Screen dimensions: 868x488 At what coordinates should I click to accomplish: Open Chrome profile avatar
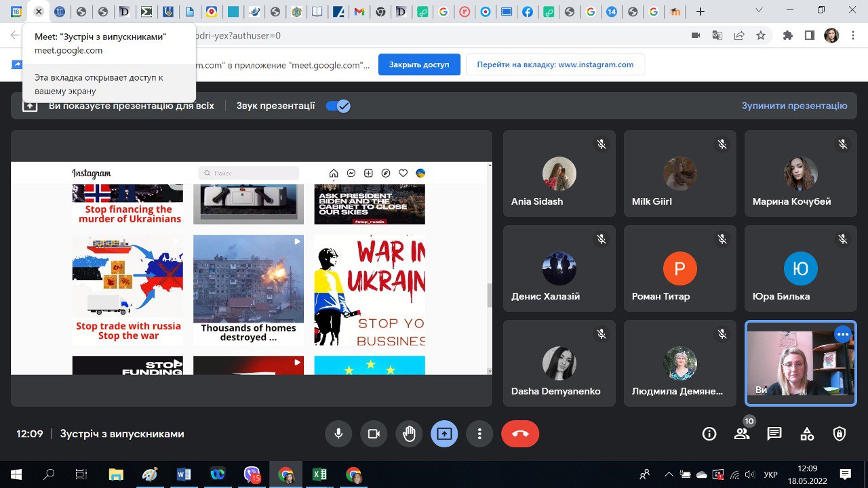[831, 35]
